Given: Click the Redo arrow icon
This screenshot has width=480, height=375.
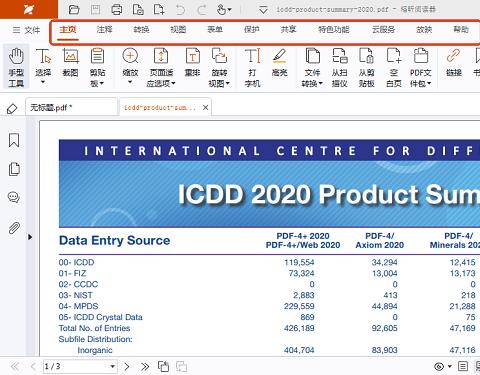Looking at the screenshot, I should click(x=202, y=10).
